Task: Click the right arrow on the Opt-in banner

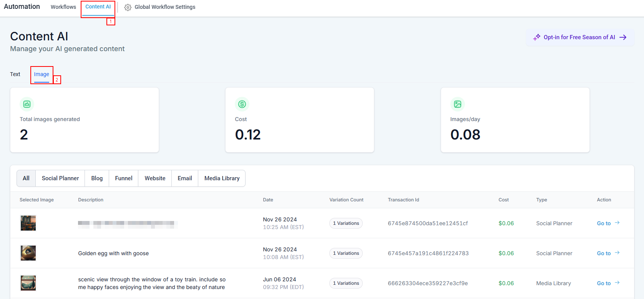Action: pos(623,37)
